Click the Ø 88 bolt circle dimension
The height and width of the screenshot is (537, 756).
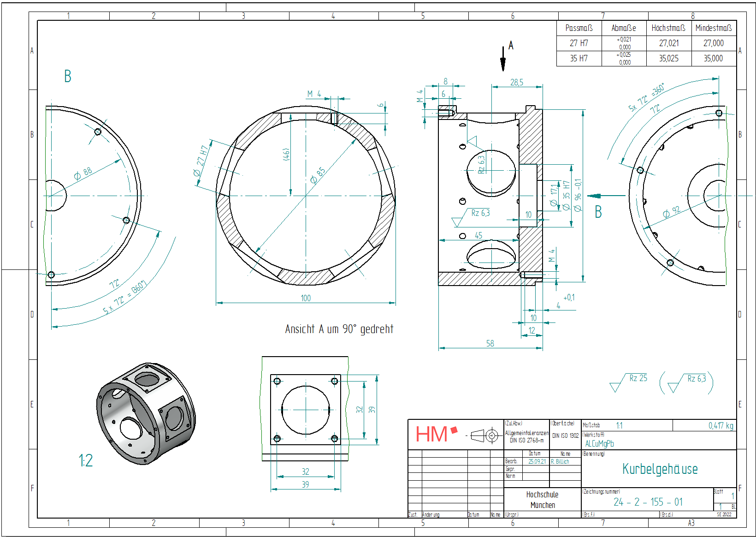83,173
